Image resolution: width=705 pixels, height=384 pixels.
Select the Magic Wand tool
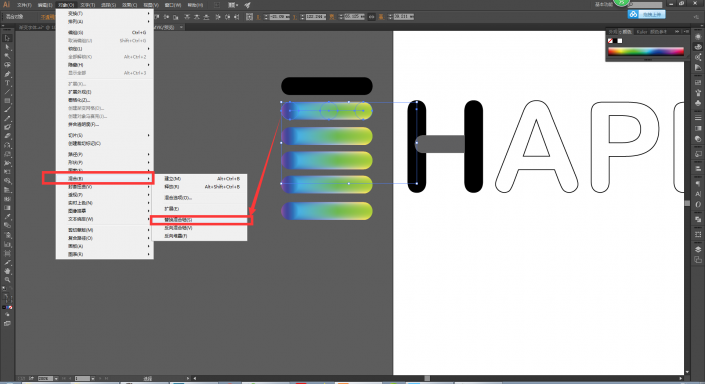pos(7,56)
